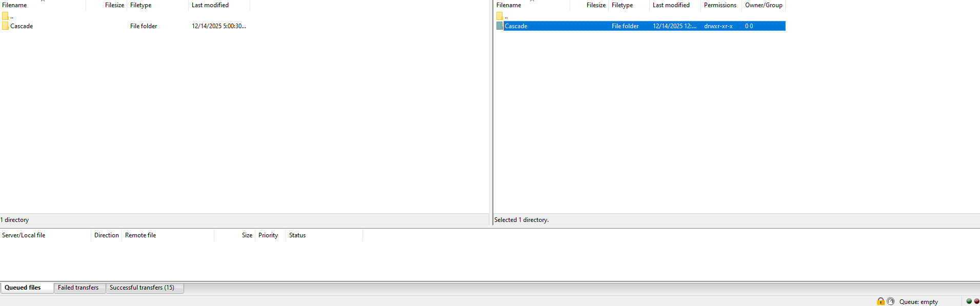The image size is (980, 306).
Task: Select the Queued files tab
Action: [23, 288]
